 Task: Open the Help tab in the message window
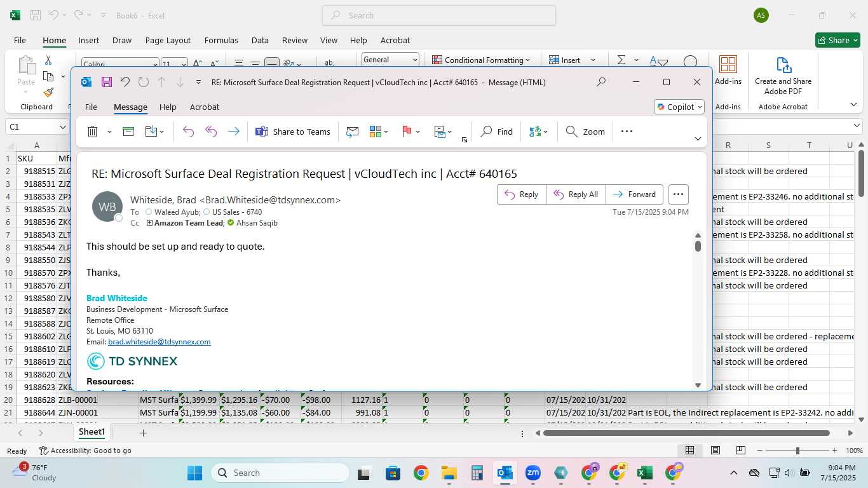pos(168,107)
